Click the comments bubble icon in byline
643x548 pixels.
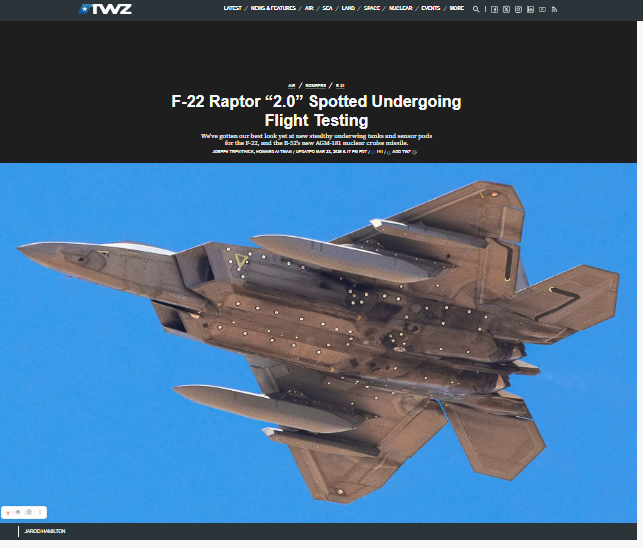[373, 152]
